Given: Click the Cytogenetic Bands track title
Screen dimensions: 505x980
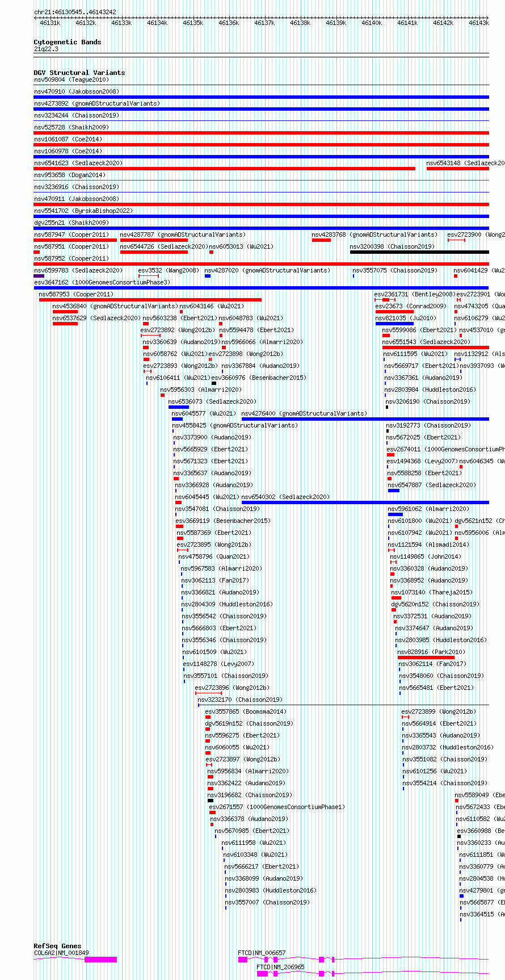Looking at the screenshot, I should tap(68, 42).
